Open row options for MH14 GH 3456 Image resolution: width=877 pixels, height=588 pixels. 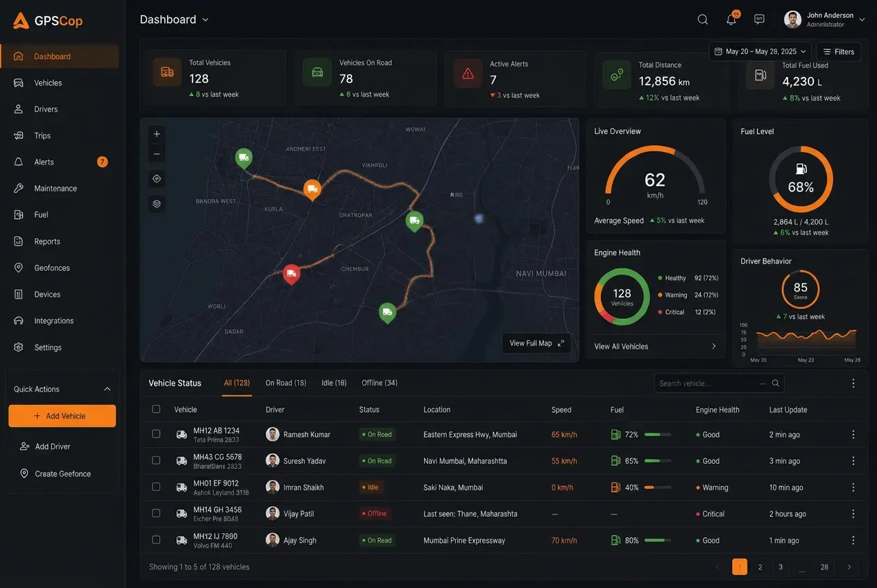[x=853, y=514]
